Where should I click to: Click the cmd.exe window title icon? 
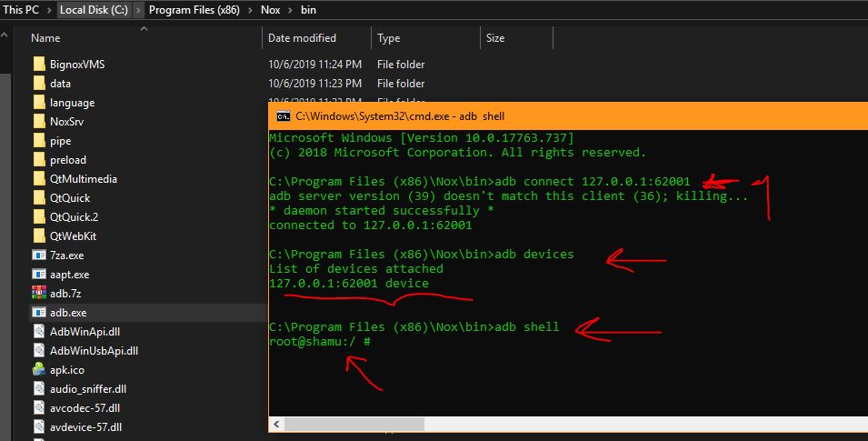(x=283, y=116)
